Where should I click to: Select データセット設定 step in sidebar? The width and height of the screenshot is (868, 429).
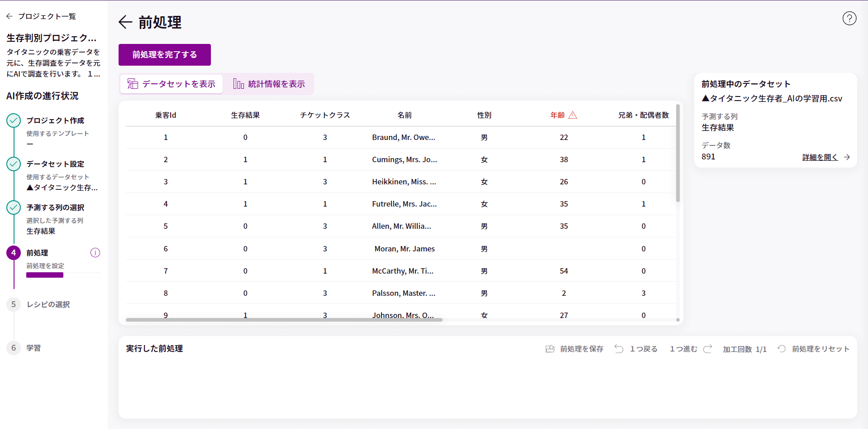(55, 164)
